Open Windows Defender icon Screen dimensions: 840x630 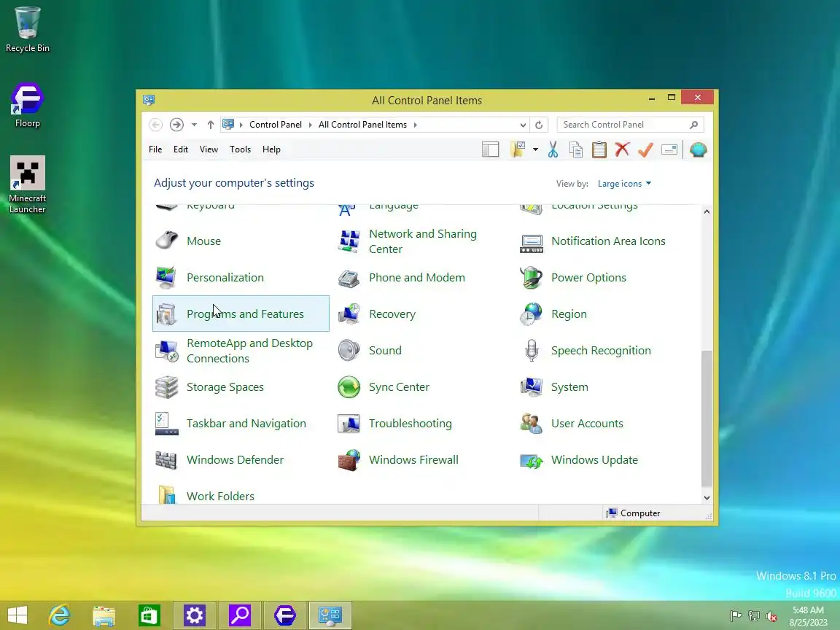click(166, 459)
